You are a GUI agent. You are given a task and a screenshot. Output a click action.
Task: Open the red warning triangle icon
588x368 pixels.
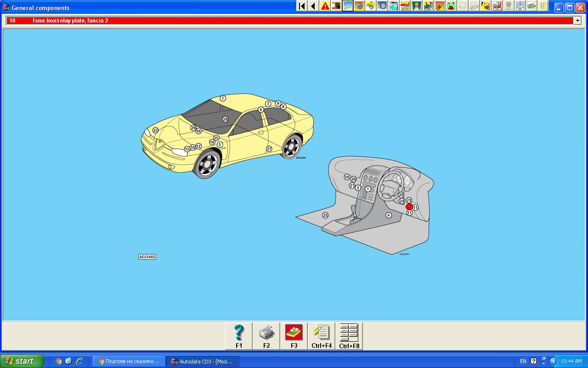(325, 6)
